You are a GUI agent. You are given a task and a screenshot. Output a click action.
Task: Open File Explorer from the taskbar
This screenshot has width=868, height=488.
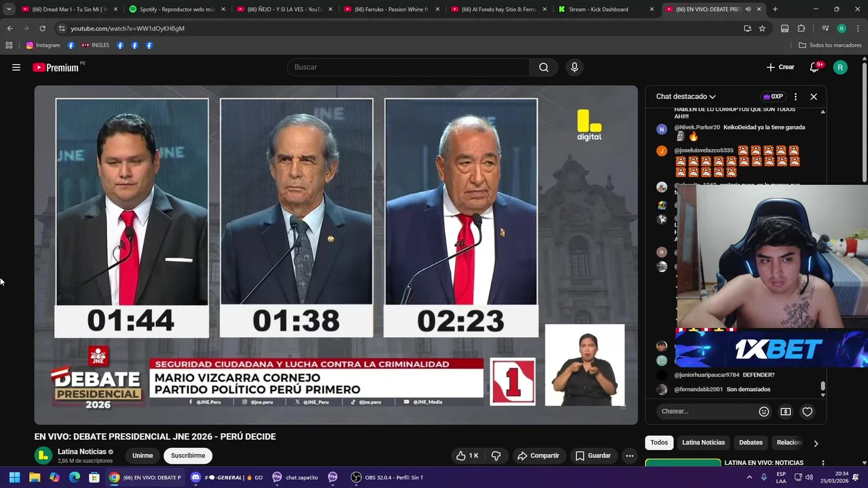[35, 477]
